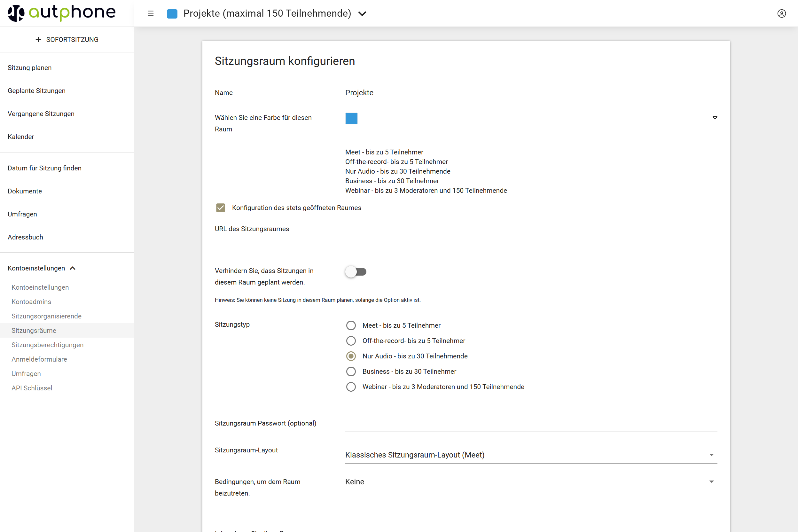Select Meet - bis zu 5 Teilnehmer
Viewport: 798px width, 532px height.
pos(351,325)
